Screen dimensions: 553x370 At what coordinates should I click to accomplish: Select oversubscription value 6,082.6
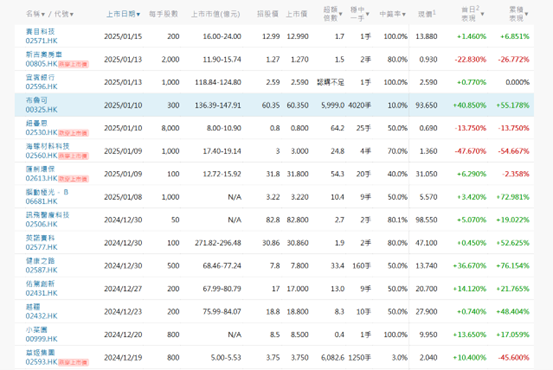[x=333, y=357]
